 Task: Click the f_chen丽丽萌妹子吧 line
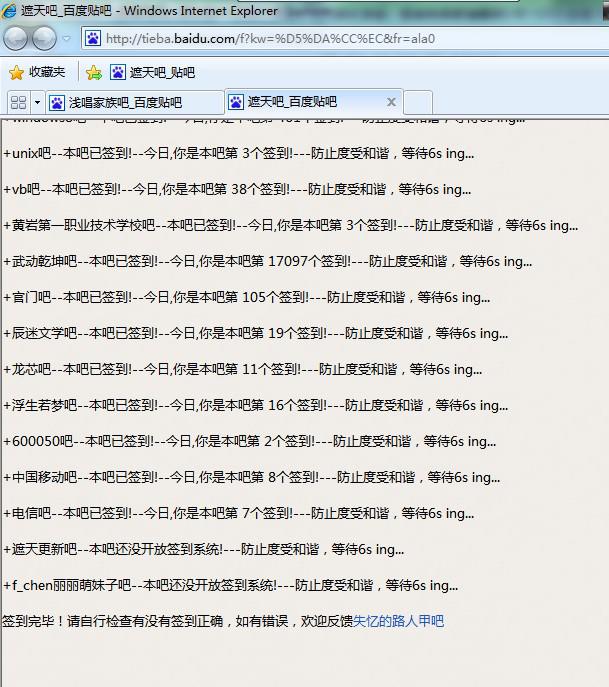click(x=230, y=584)
